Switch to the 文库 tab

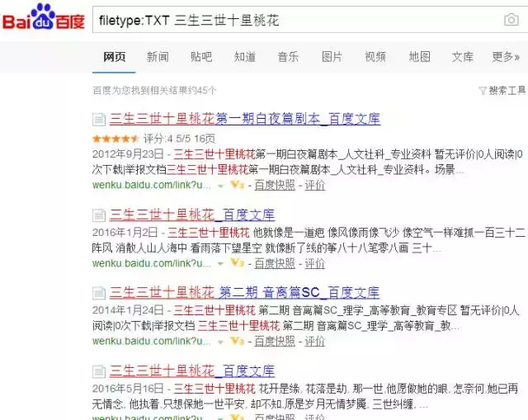coord(463,57)
